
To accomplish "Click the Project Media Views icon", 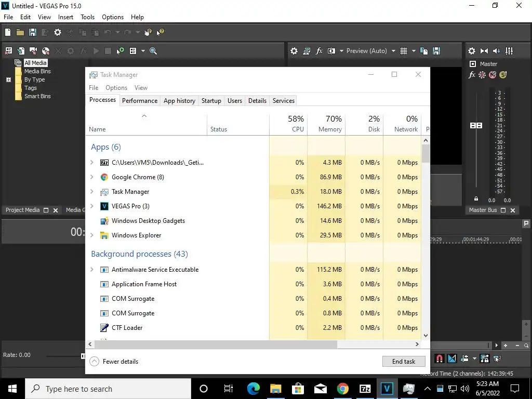I will coord(133,51).
